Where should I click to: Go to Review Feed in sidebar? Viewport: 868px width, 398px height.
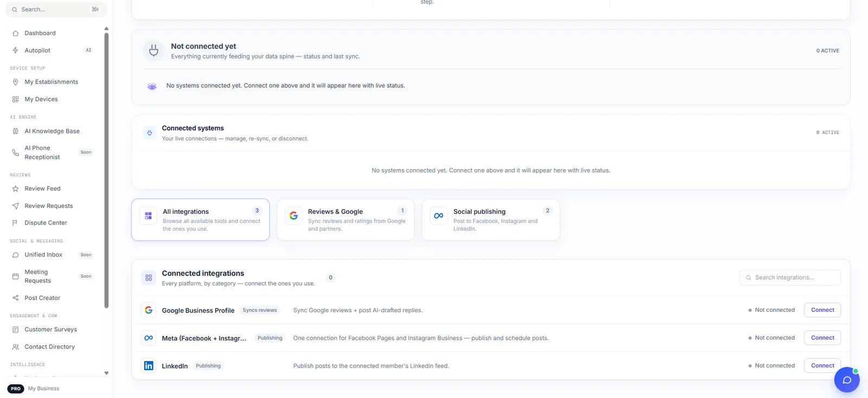53,189
